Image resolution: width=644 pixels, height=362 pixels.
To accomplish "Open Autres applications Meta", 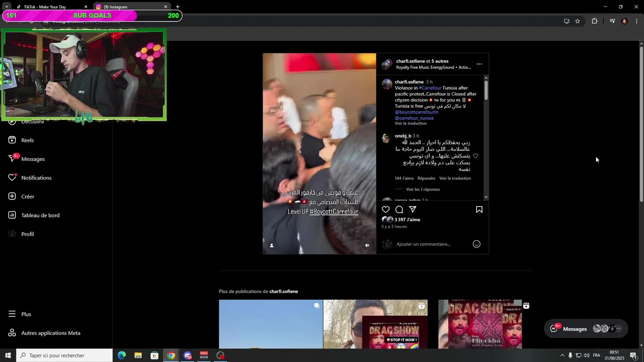I will (44, 333).
